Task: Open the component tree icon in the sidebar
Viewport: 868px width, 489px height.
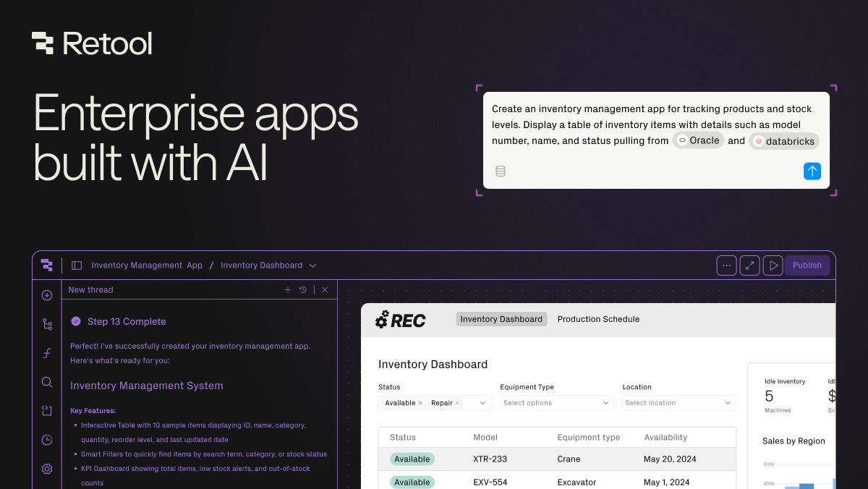Action: (47, 324)
